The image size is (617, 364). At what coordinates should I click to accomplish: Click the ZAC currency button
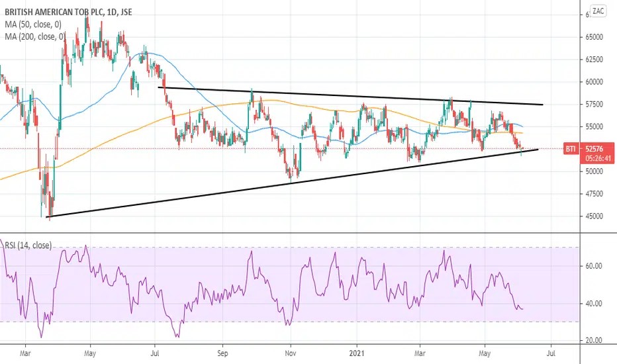(x=598, y=11)
